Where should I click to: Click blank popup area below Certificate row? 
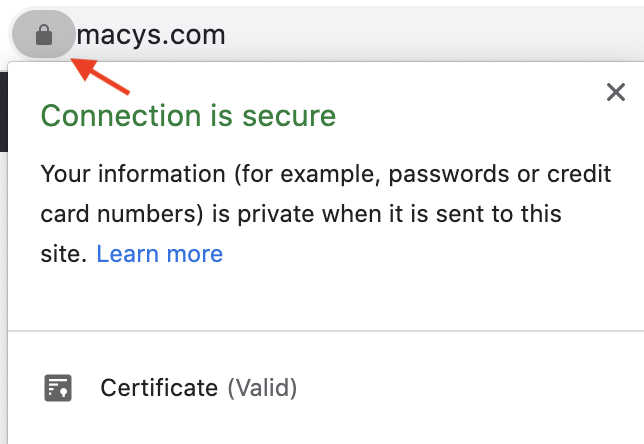tap(325, 428)
